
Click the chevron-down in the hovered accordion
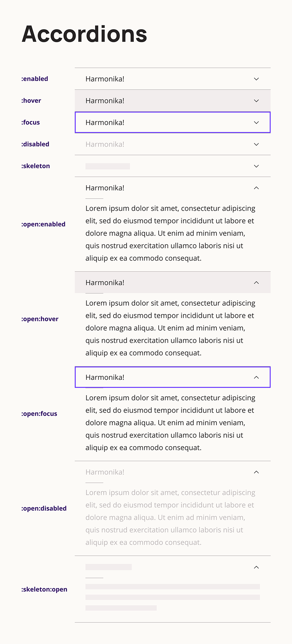click(256, 101)
